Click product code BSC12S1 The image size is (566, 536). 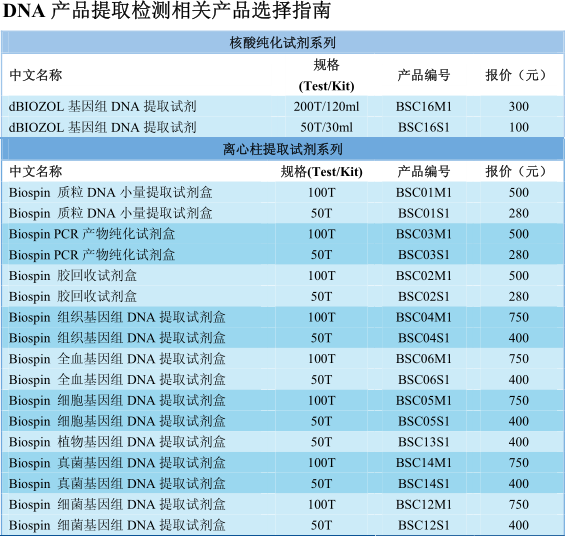(x=424, y=525)
